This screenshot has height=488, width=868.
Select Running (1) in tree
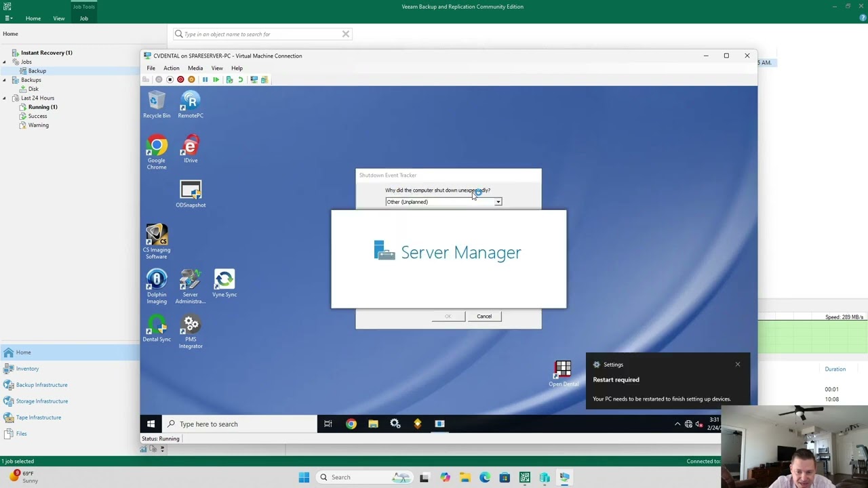coord(43,107)
